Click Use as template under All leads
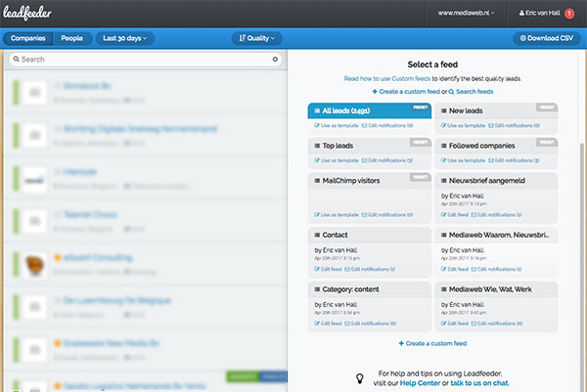The image size is (587, 392). coord(337,126)
